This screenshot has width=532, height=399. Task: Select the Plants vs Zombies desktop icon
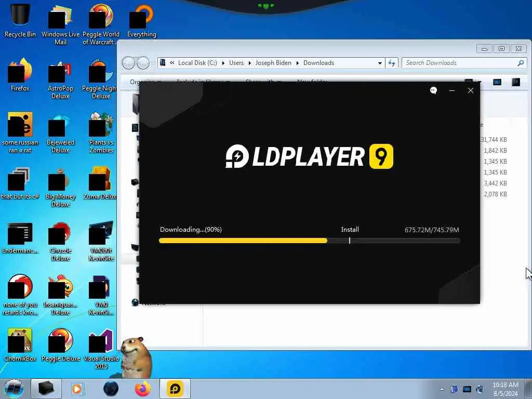pos(101,132)
